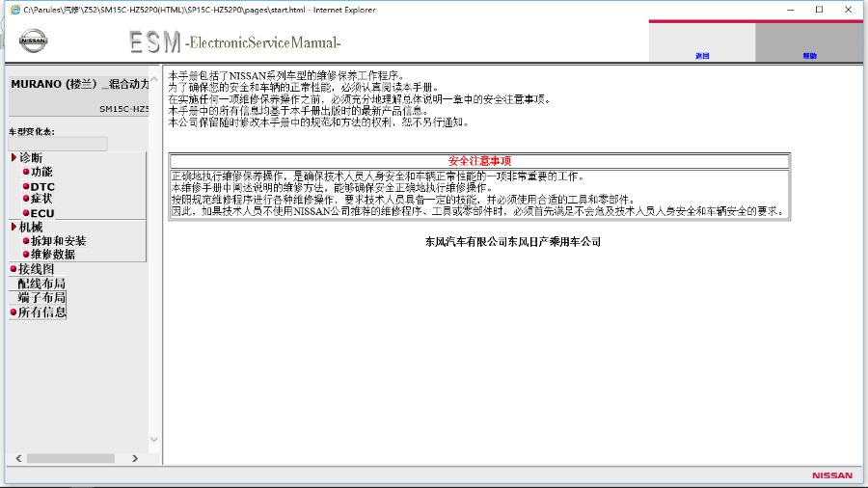Open 拆卸和安装 under 机械
868x488 pixels.
(x=58, y=241)
